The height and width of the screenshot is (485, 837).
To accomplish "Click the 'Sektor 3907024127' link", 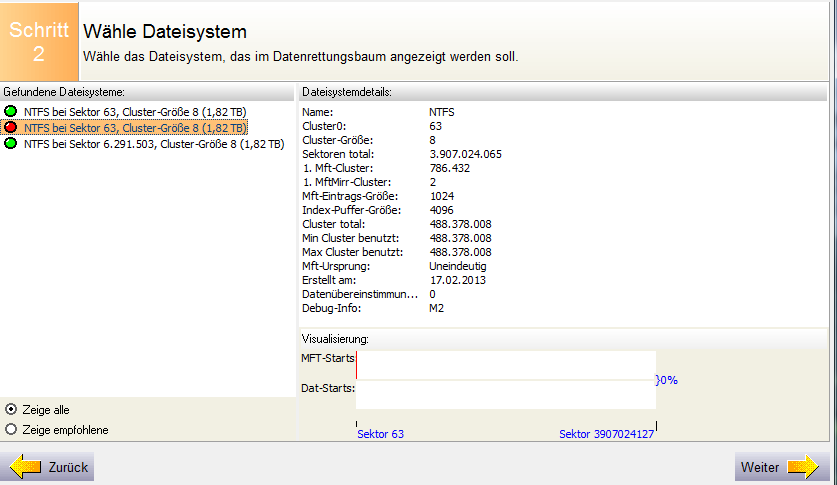I will 606,434.
